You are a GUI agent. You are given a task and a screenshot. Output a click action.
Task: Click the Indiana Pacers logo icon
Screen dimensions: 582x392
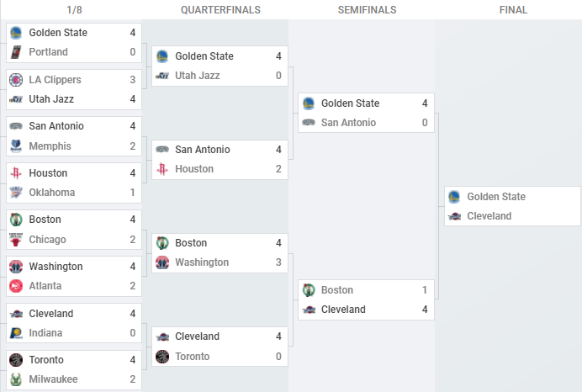coord(16,333)
